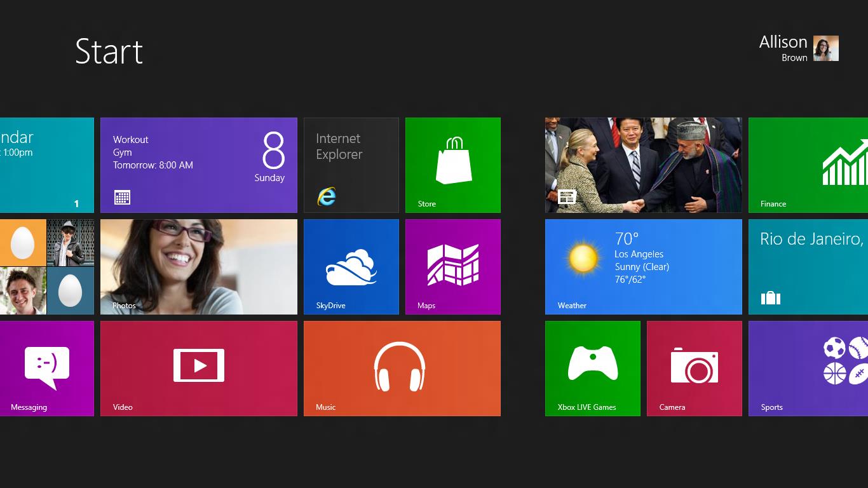The width and height of the screenshot is (868, 488).
Task: Click the 'Photos' tile label
Action: coord(124,306)
